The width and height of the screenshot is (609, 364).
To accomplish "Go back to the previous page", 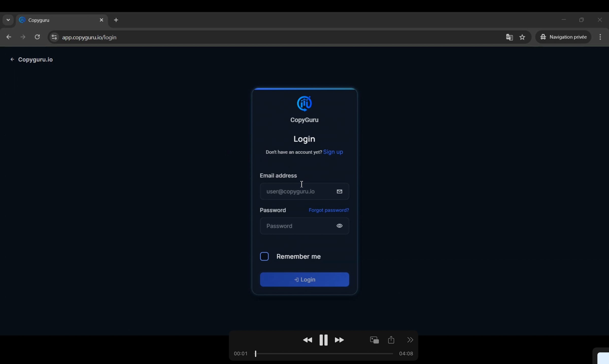I will point(9,37).
